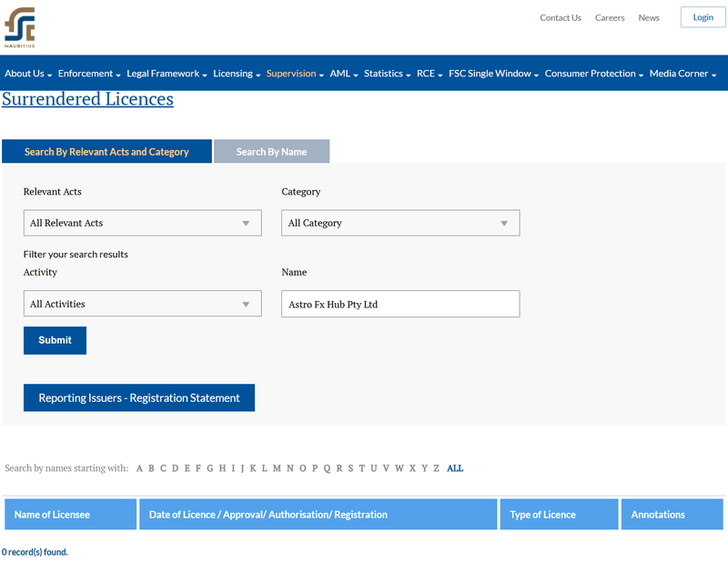Filter names starting with B

tap(151, 468)
